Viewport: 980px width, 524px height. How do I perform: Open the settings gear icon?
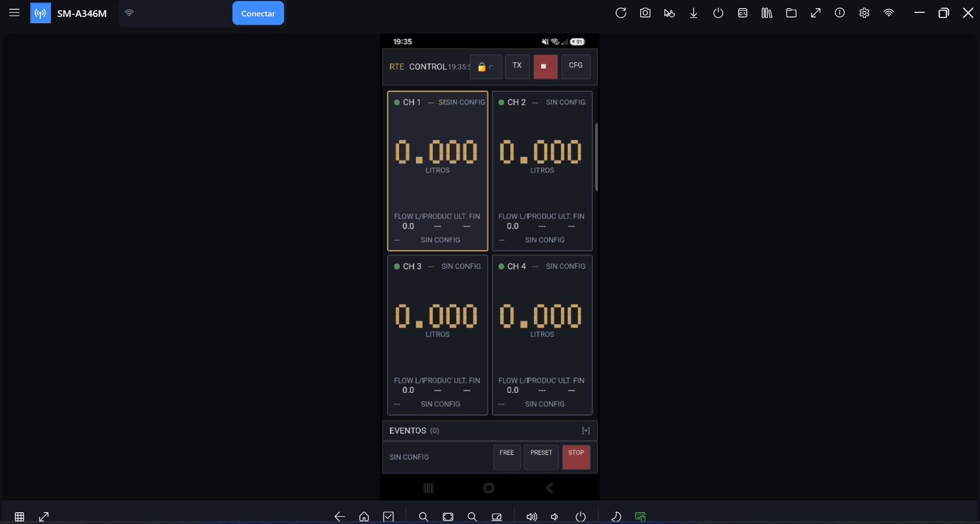point(864,13)
